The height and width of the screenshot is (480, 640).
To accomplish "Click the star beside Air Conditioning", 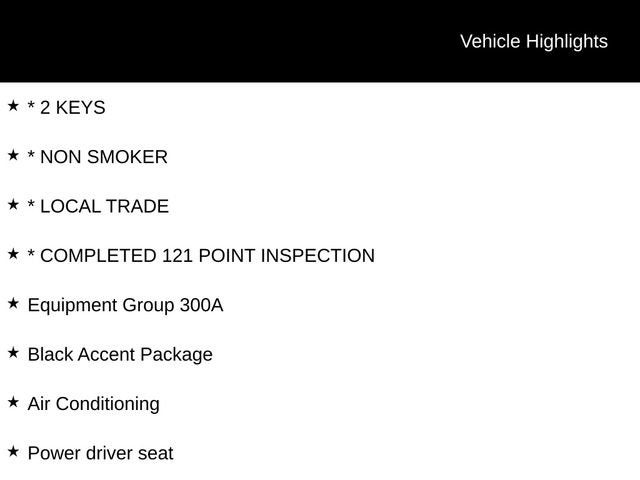I will point(13,402).
